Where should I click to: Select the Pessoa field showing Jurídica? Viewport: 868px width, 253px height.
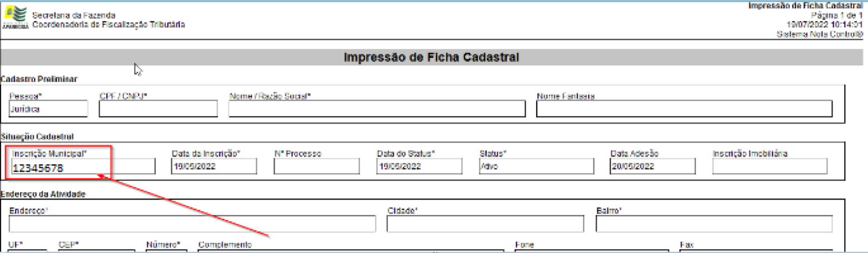coord(48,109)
